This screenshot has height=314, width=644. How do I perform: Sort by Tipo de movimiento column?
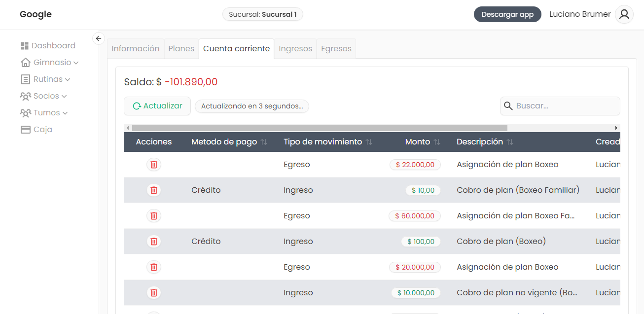point(369,142)
